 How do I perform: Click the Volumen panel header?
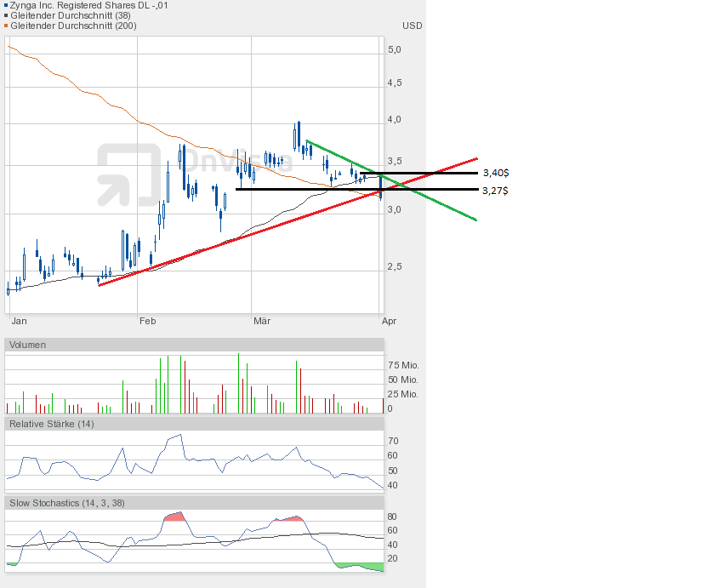28,345
